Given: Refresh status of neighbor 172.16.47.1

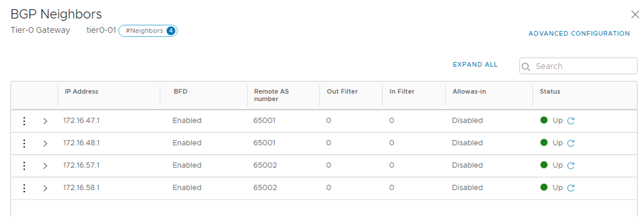Looking at the screenshot, I should click(571, 121).
